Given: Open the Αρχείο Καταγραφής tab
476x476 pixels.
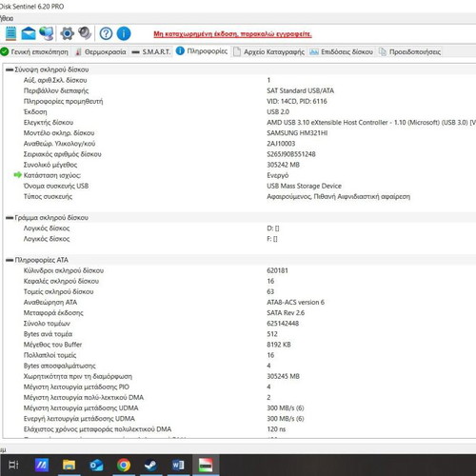Looking at the screenshot, I should pos(268,51).
